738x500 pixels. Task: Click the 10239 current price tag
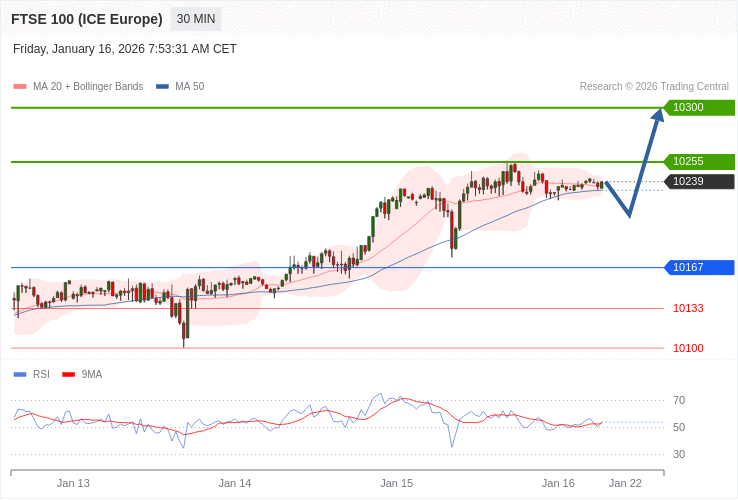click(x=699, y=181)
